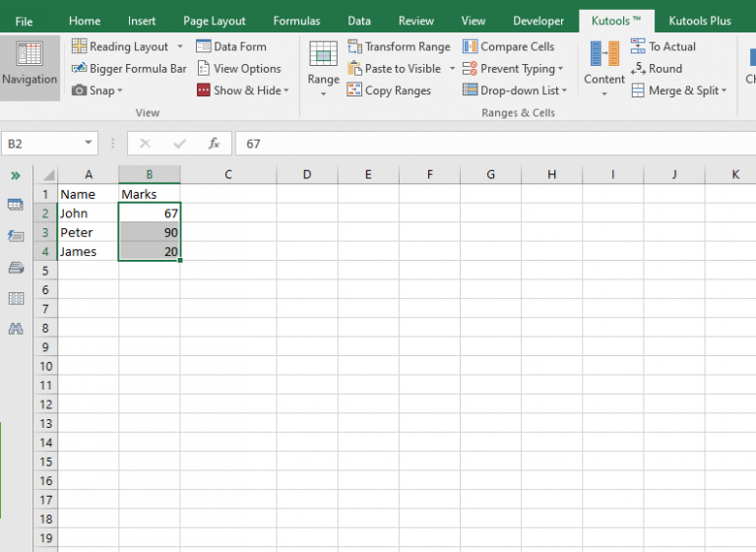Viewport: 756px width, 552px height.
Task: Select cell with value 90
Action: [150, 232]
